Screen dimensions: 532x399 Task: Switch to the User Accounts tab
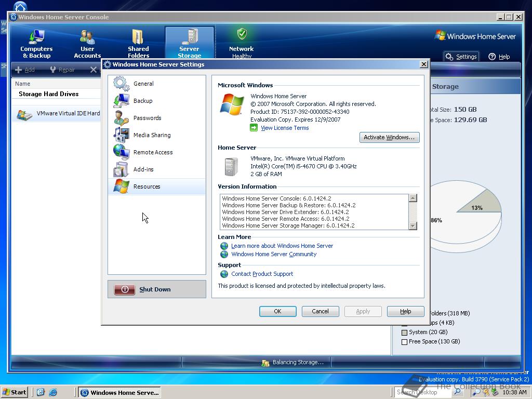(87, 44)
